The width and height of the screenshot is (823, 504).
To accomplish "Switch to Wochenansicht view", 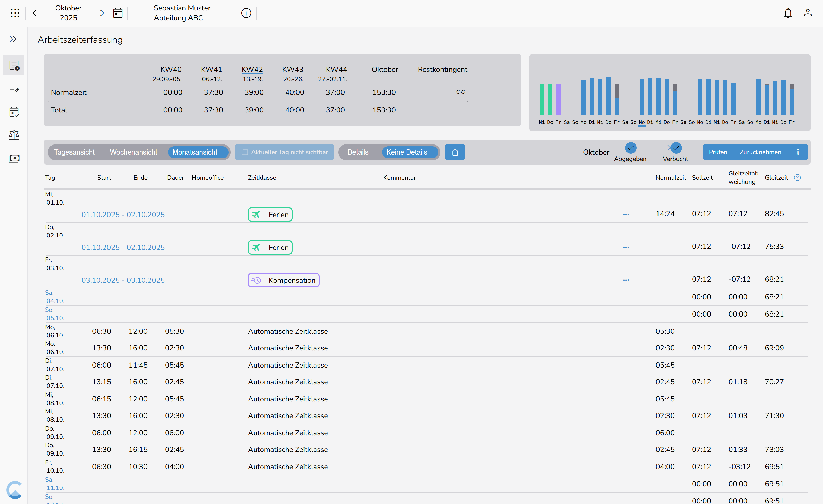I will point(133,152).
